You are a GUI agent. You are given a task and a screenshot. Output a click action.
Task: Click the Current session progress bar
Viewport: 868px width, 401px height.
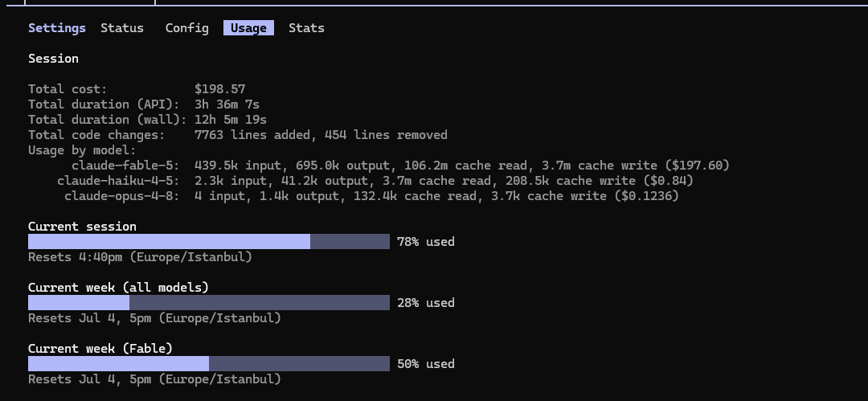click(209, 242)
